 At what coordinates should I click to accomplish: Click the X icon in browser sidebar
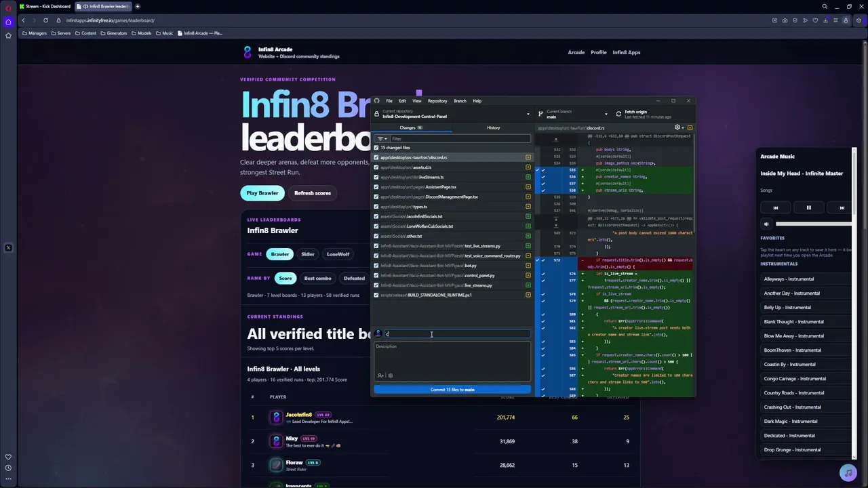click(8, 248)
